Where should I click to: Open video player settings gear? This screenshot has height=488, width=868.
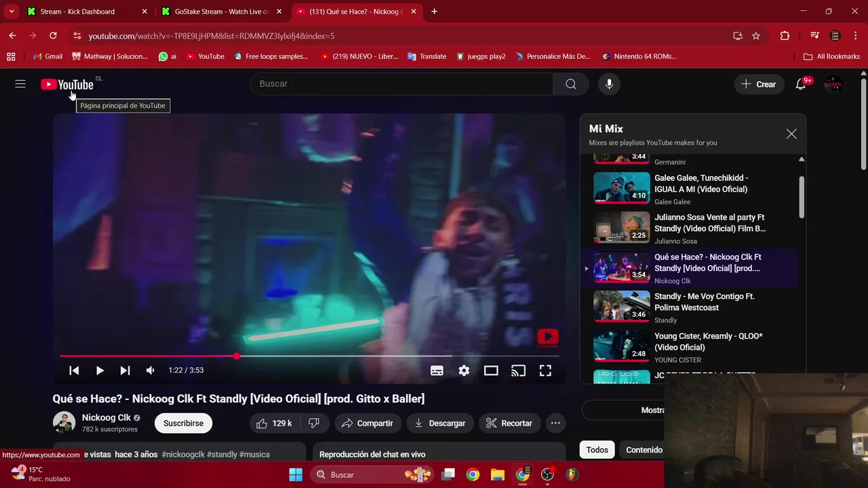tap(464, 371)
